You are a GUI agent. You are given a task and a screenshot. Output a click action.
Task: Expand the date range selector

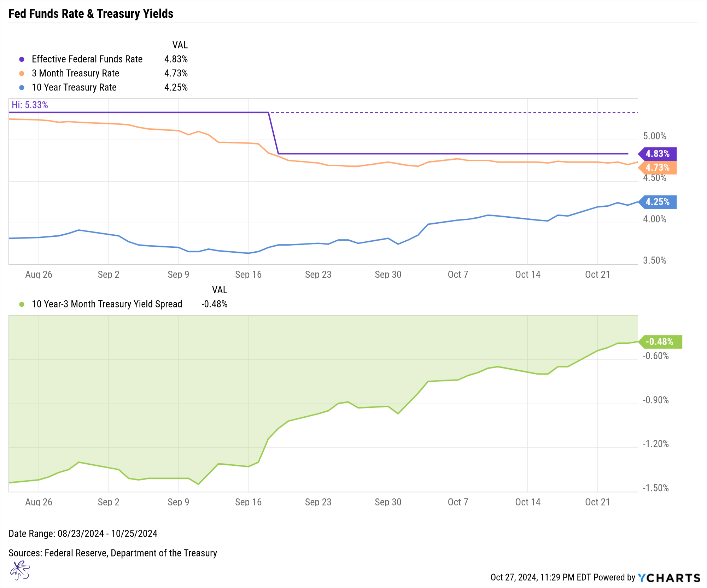click(x=103, y=532)
